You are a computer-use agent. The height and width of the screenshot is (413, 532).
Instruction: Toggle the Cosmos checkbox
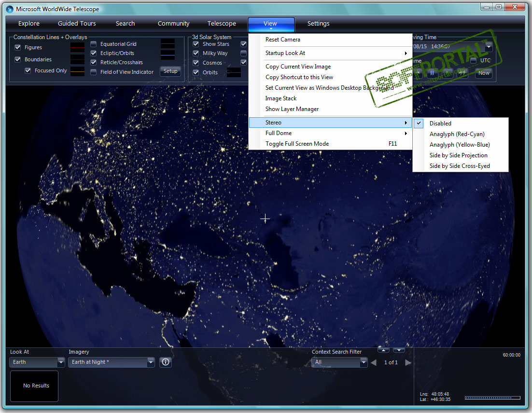click(196, 63)
